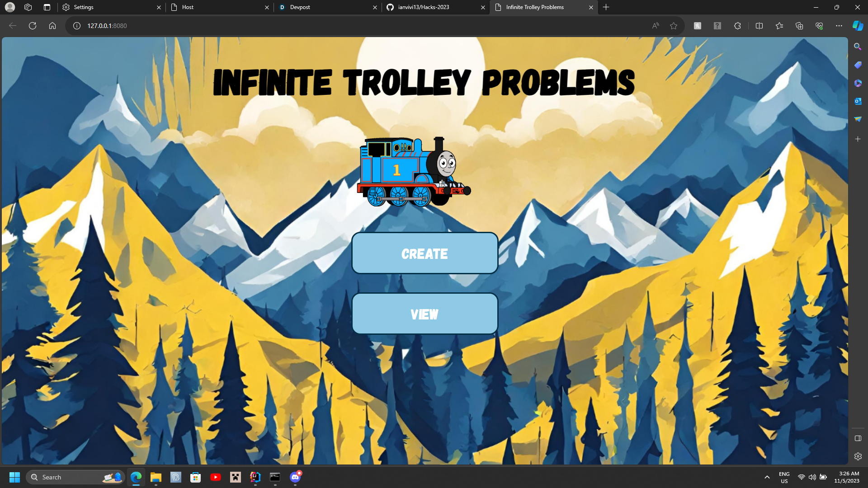Click the Thomas train image
The image size is (868, 488).
(414, 172)
